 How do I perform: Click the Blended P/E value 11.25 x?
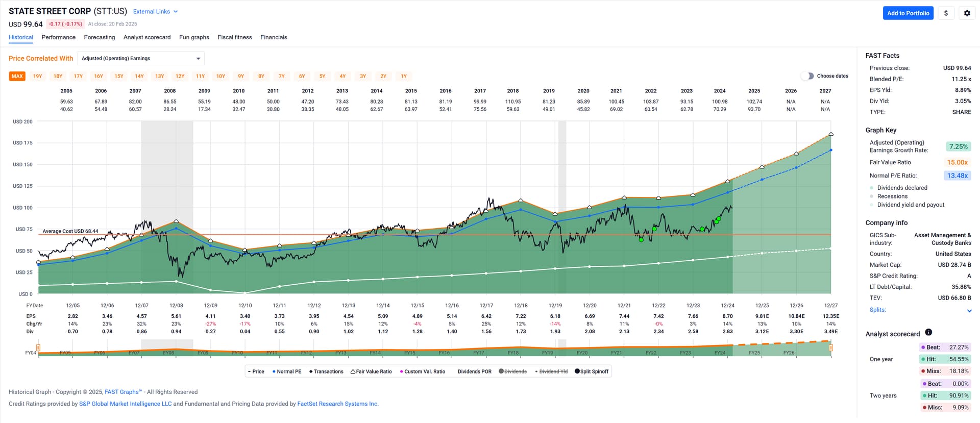tap(962, 79)
